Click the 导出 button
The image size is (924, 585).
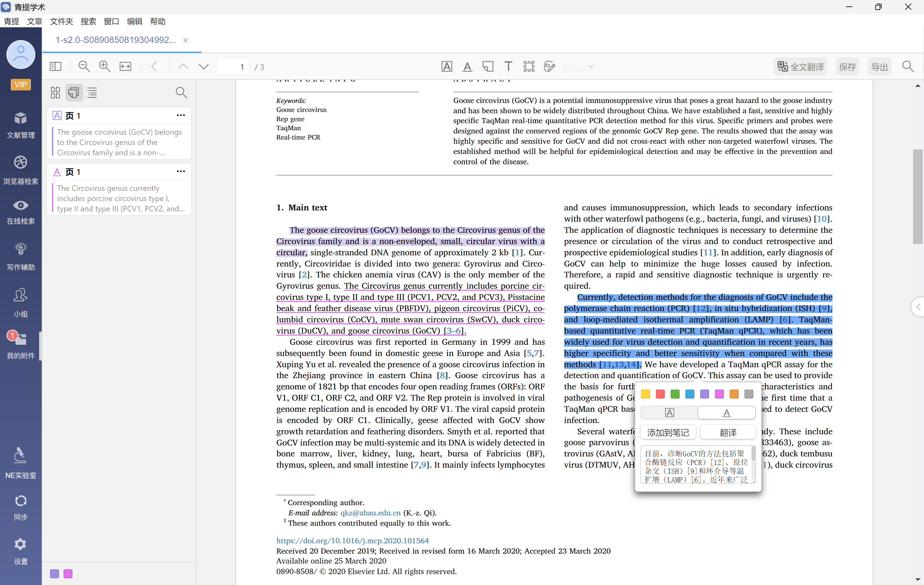[879, 67]
